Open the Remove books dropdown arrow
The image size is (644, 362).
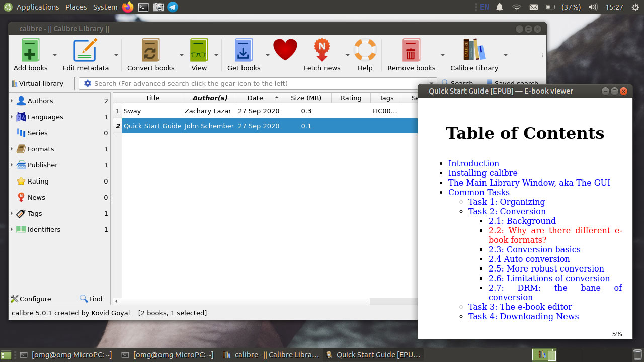443,55
